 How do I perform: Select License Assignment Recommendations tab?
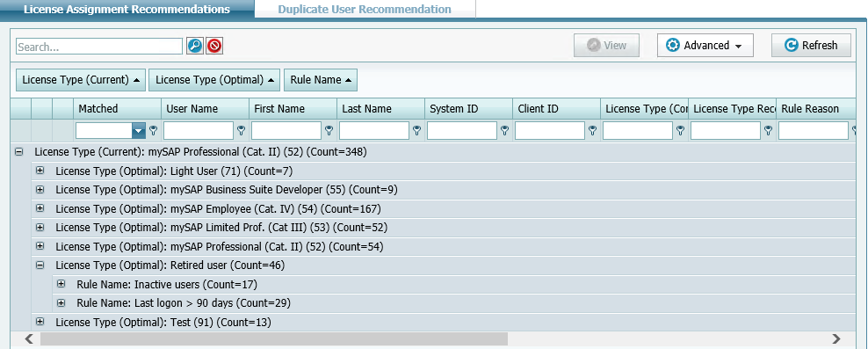point(127,10)
